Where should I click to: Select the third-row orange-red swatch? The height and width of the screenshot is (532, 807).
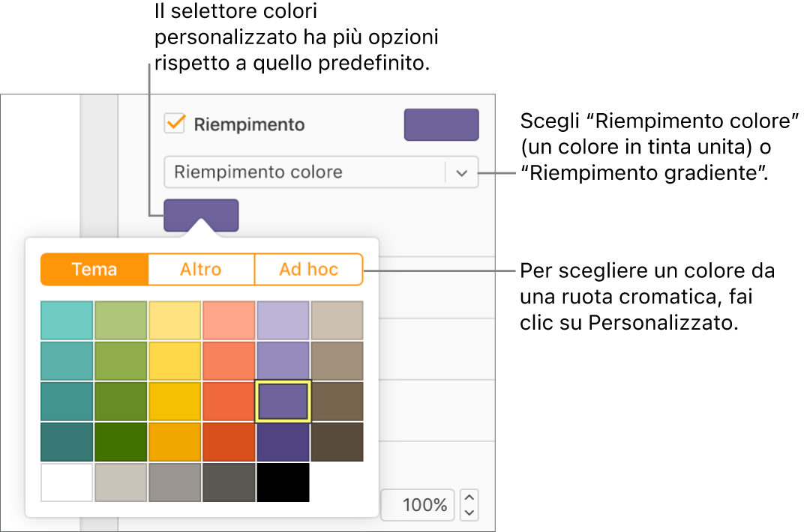tap(229, 402)
